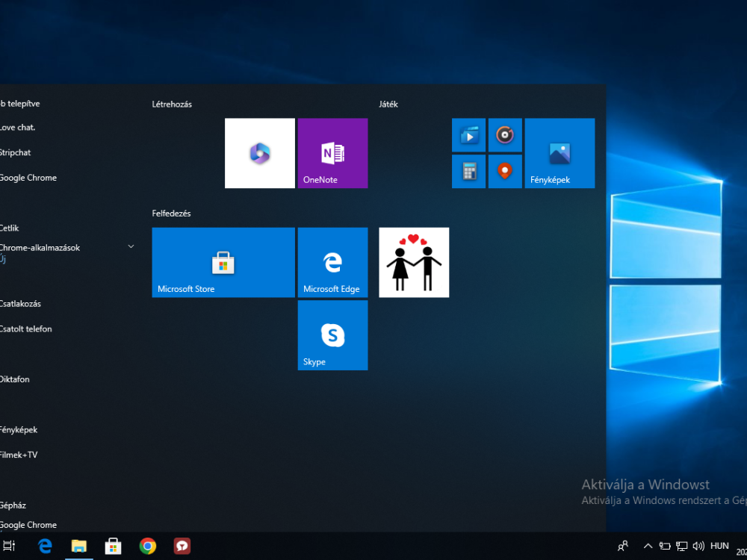This screenshot has width=747, height=560.
Task: Click the volume icon in the system tray
Action: [x=698, y=546]
